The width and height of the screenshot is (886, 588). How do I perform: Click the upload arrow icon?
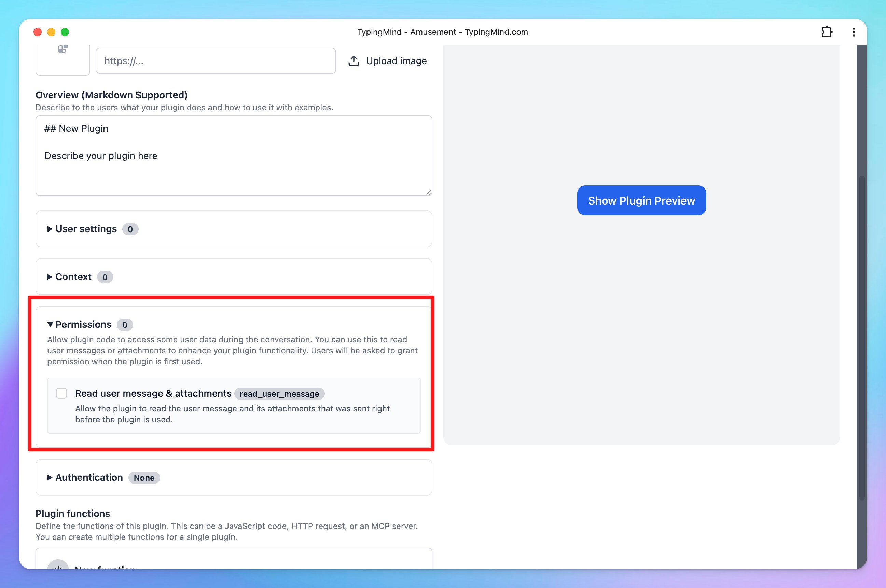pyautogui.click(x=354, y=61)
